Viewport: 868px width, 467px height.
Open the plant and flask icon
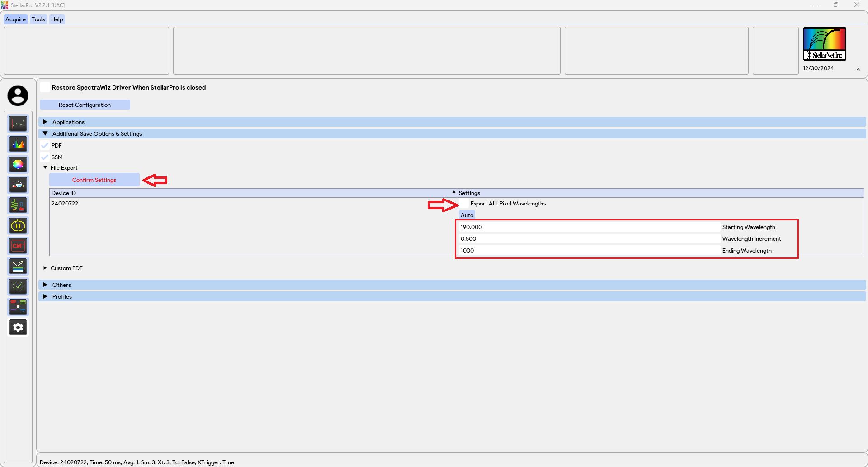coord(18,205)
